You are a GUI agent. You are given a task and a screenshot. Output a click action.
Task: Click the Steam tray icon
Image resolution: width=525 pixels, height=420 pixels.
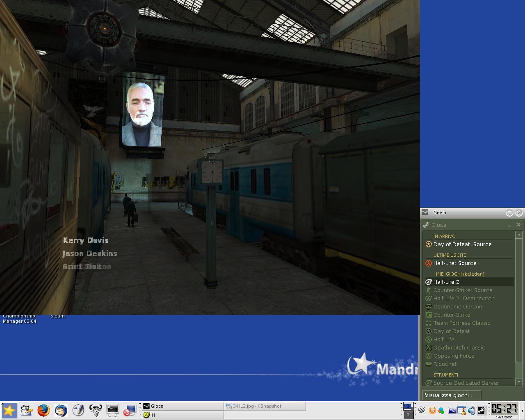482,410
